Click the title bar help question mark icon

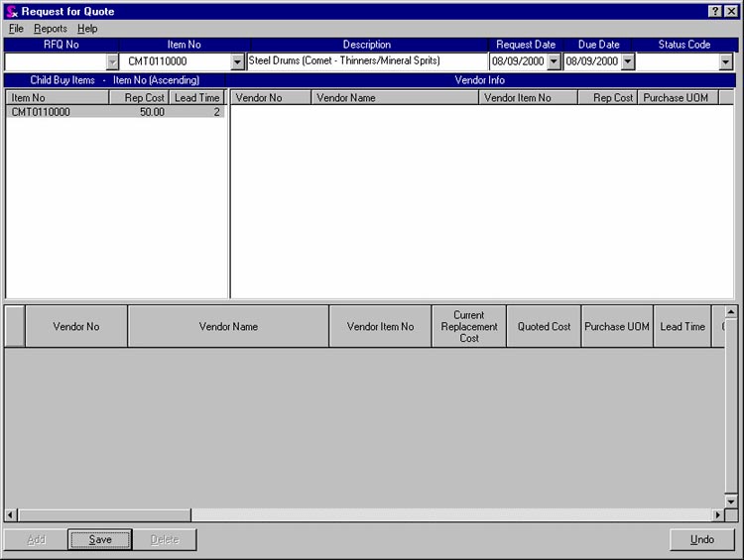pos(715,11)
